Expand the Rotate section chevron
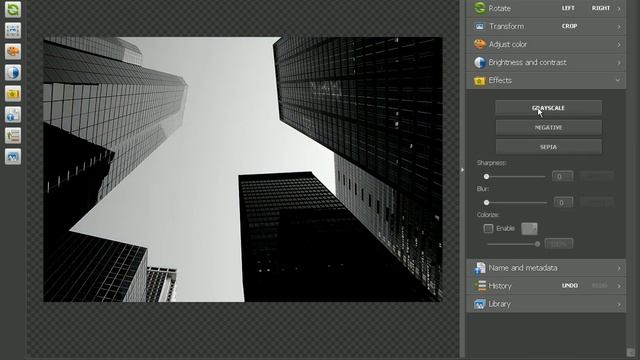 (x=619, y=8)
